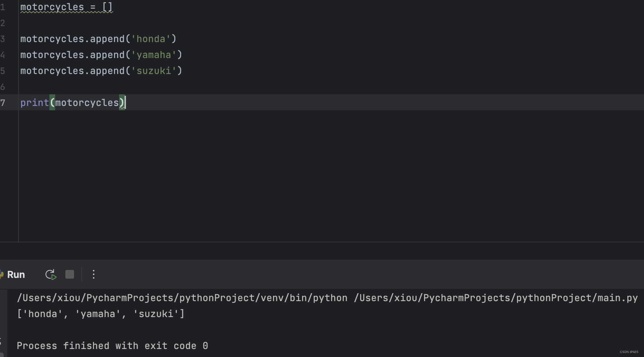Click the 'suzuki' string in editor
Image resolution: width=644 pixels, height=357 pixels.
tap(154, 71)
